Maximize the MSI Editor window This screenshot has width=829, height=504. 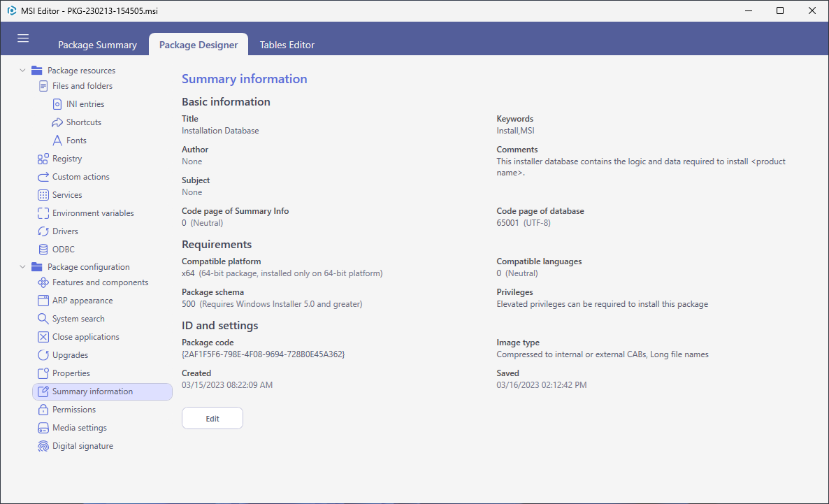[x=780, y=10]
